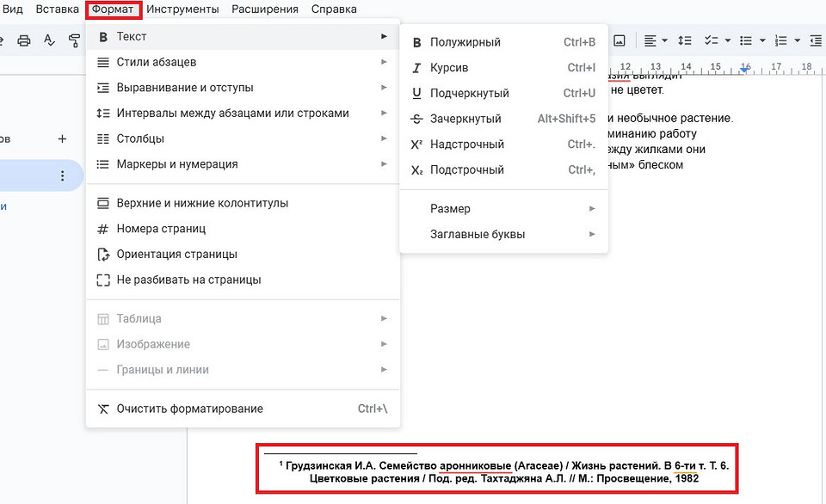The image size is (826, 504).
Task: Click the Print icon in the toolbar
Action: pyautogui.click(x=25, y=40)
